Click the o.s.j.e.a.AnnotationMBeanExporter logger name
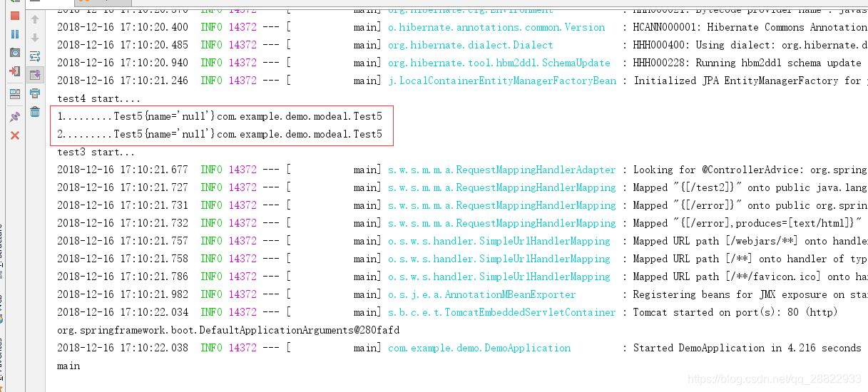The width and height of the screenshot is (868, 392). pyautogui.click(x=482, y=294)
